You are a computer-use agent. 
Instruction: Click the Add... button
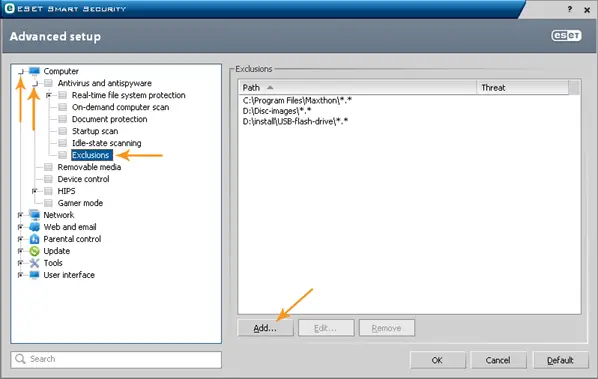click(x=265, y=328)
